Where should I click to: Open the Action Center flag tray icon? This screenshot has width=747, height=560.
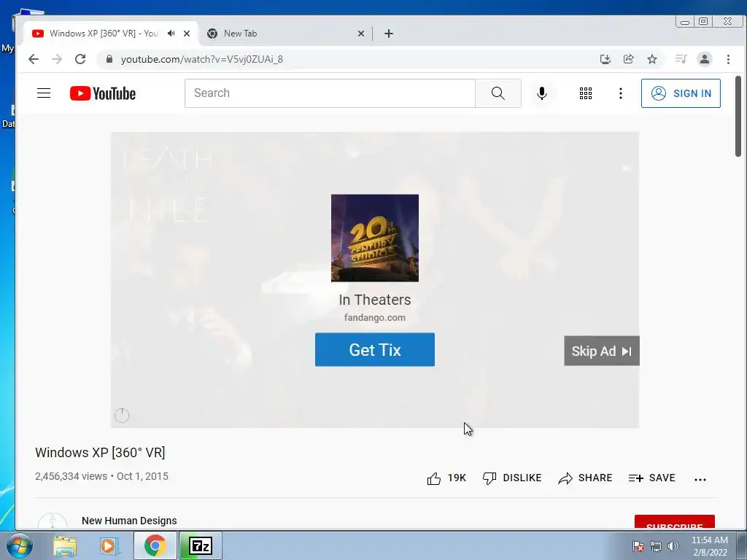(x=638, y=546)
